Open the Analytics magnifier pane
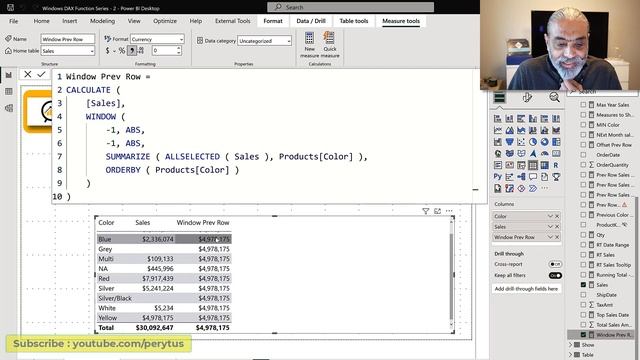Screen dimensions: 640x360 [x=554, y=97]
